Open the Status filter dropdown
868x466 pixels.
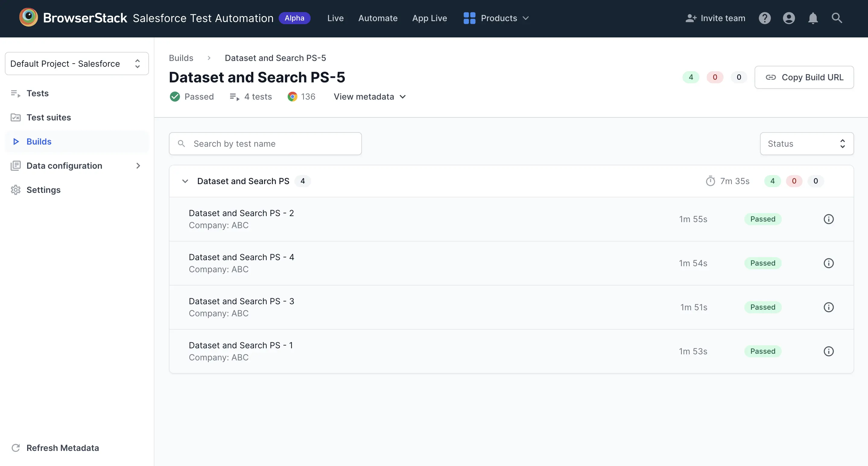click(x=807, y=144)
